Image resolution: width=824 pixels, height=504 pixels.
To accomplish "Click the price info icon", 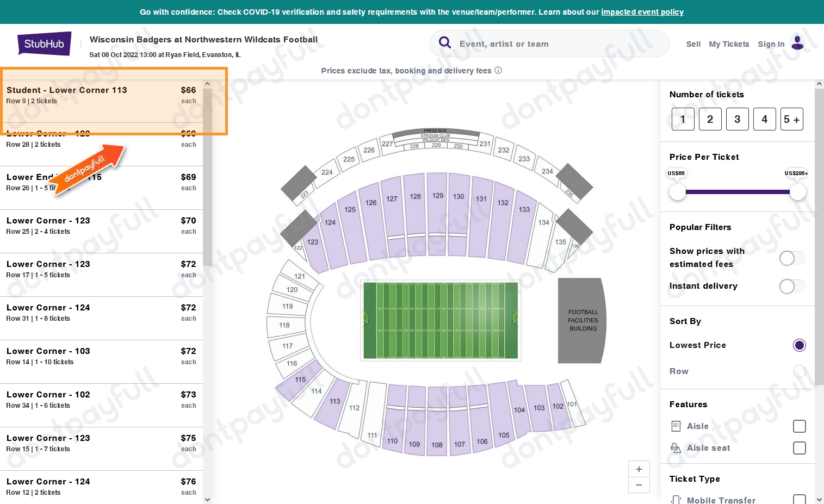I will (x=498, y=70).
